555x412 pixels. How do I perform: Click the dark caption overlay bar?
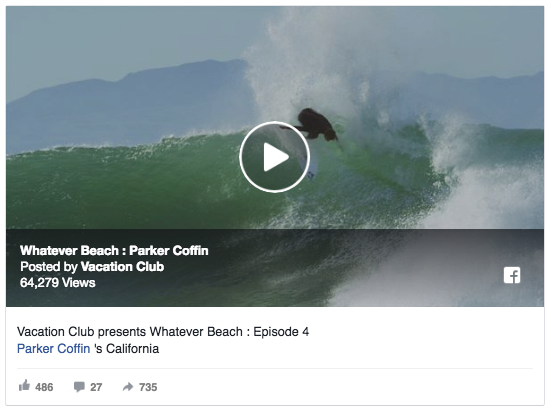(x=275, y=268)
